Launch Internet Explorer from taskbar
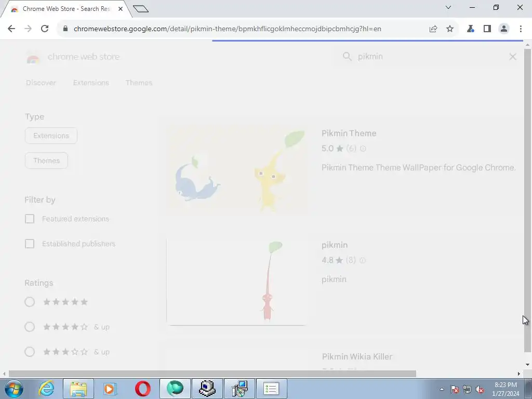 tap(46, 389)
